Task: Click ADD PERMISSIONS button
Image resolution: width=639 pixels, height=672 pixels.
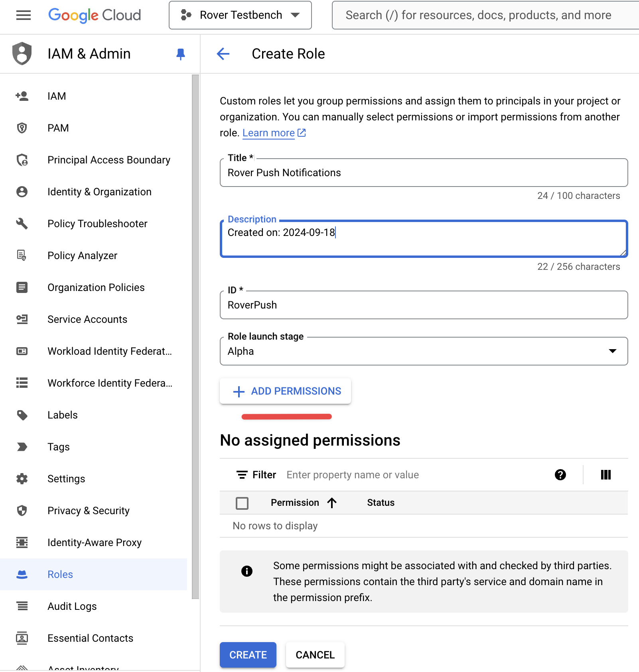Action: (285, 391)
